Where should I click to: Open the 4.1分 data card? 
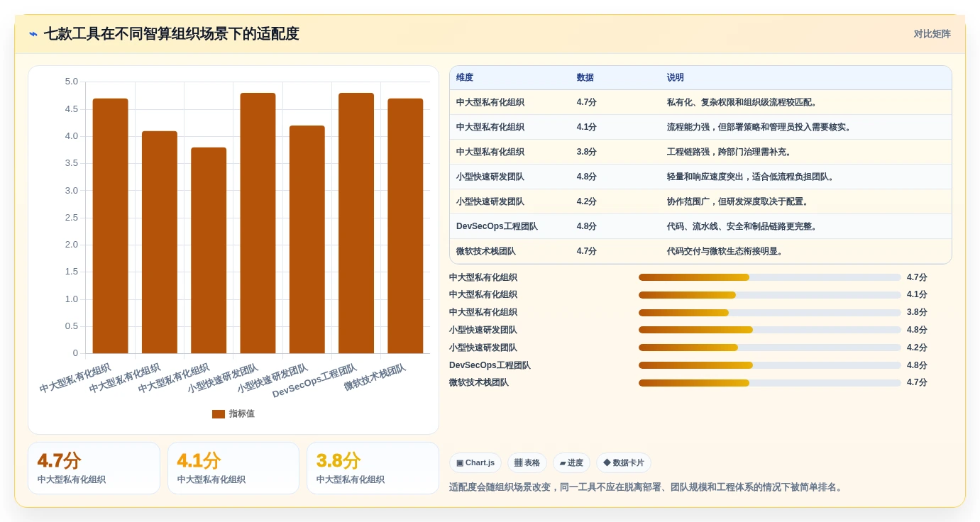233,468
